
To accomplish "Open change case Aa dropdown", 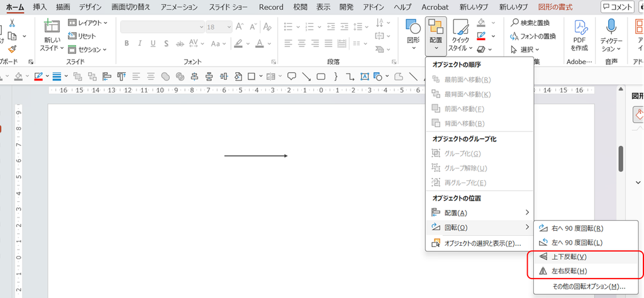I will 218,43.
